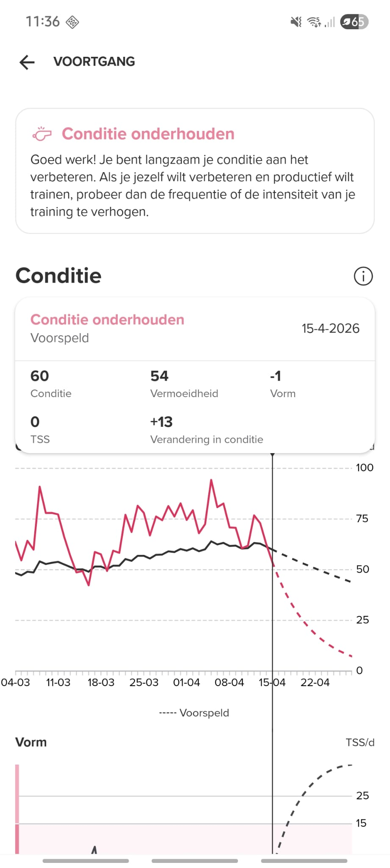Open the Conditie onderhouden advice card text
Viewport: 390px width, 868px height.
click(x=193, y=186)
